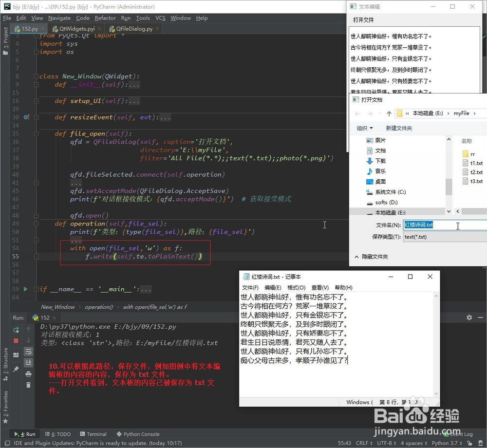
Task: Collapse 隐藏文件夹 chevron in file dialog
Action: click(x=356, y=257)
